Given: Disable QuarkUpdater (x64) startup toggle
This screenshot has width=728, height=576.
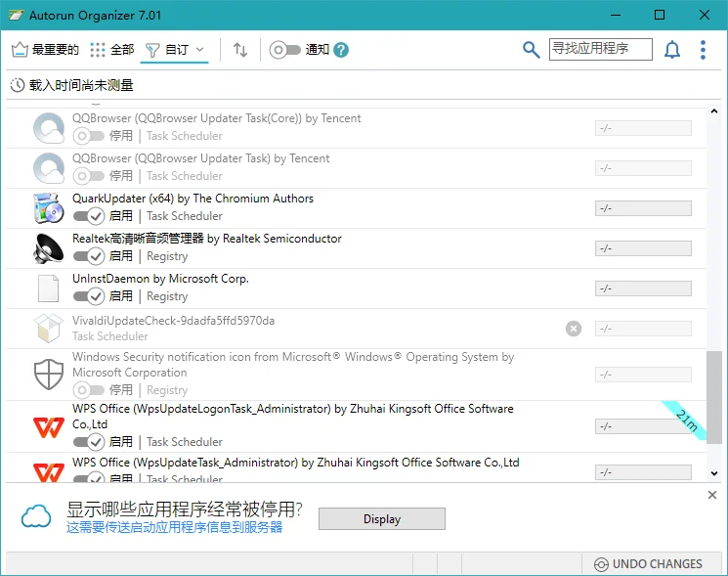Looking at the screenshot, I should (88, 215).
